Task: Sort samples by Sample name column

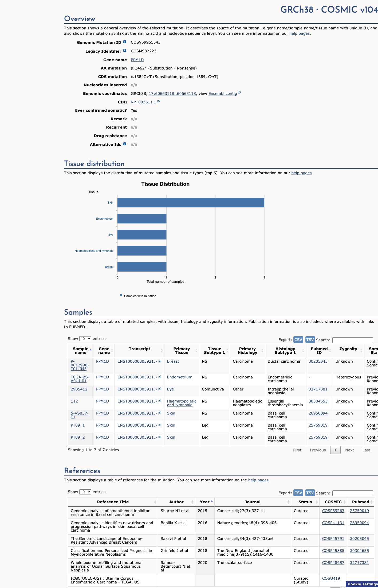Action: click(81, 351)
